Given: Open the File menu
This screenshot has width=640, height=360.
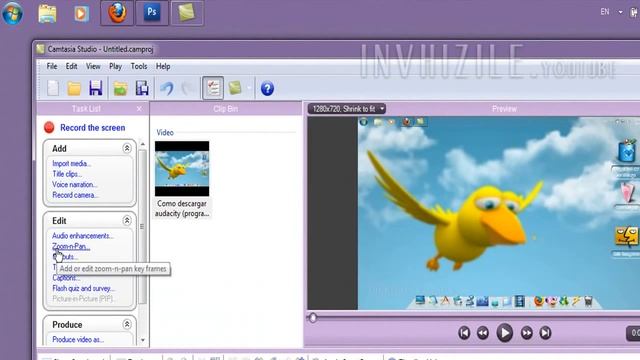Looking at the screenshot, I should coord(52,66).
